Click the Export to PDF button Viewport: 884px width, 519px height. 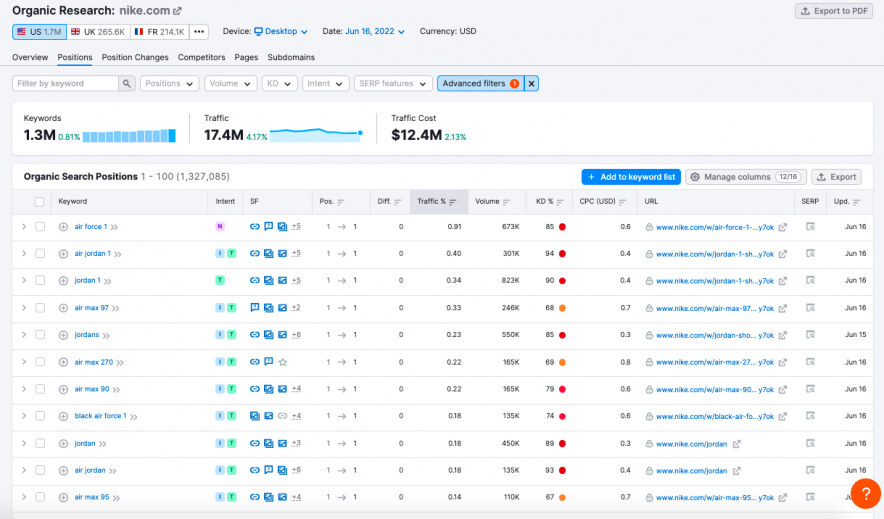pyautogui.click(x=834, y=11)
